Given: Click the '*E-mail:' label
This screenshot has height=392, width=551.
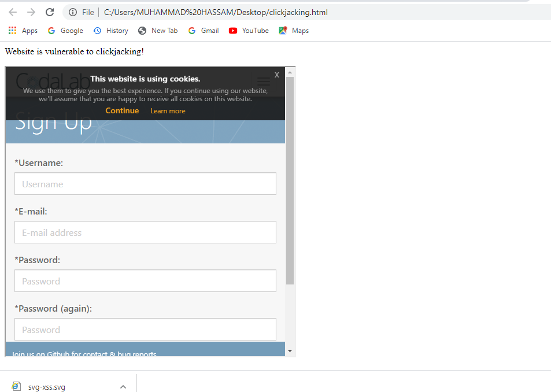Looking at the screenshot, I should click(x=31, y=212).
